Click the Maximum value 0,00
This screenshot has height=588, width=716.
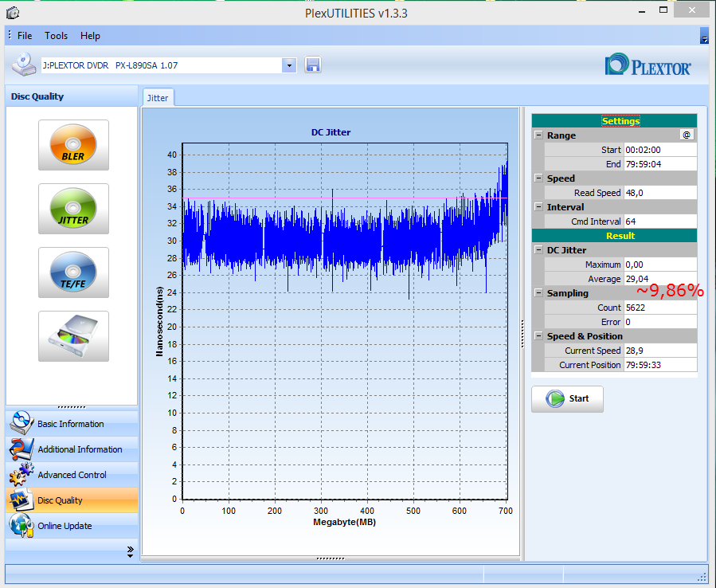tap(659, 265)
